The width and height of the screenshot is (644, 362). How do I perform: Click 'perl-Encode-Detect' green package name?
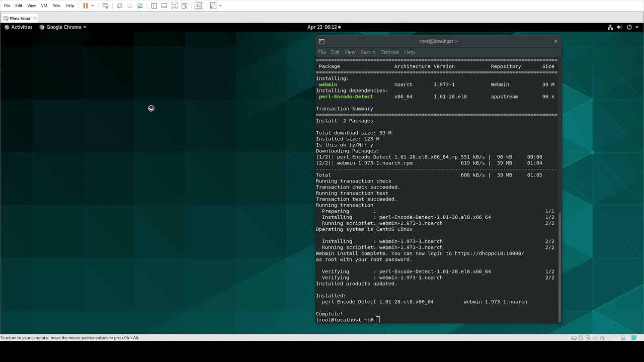[x=346, y=97]
